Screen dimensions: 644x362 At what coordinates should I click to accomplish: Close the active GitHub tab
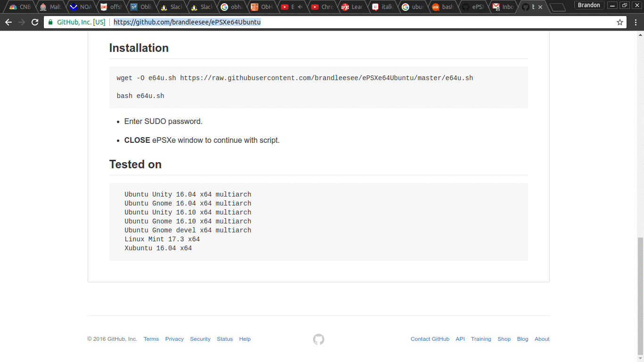pos(540,7)
